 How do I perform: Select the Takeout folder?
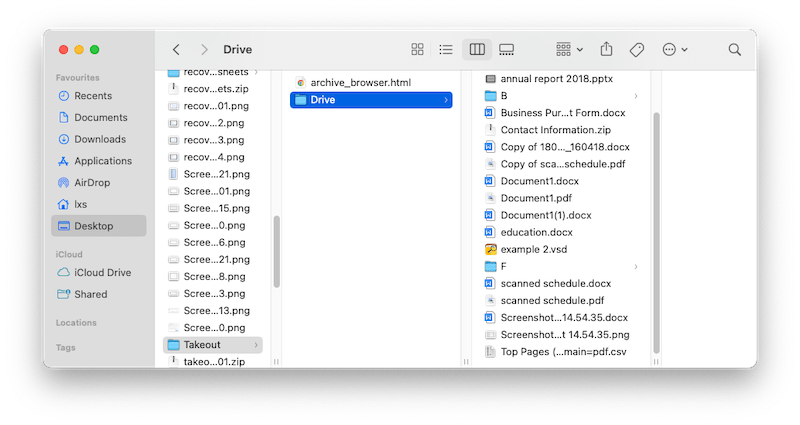[201, 344]
